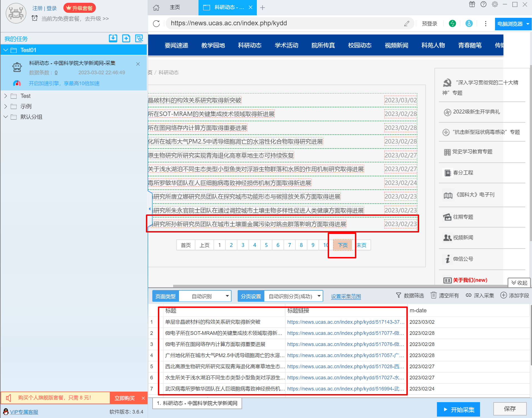Click the import task icon in My Tasks
The width and height of the screenshot is (532, 418).
click(x=113, y=38)
